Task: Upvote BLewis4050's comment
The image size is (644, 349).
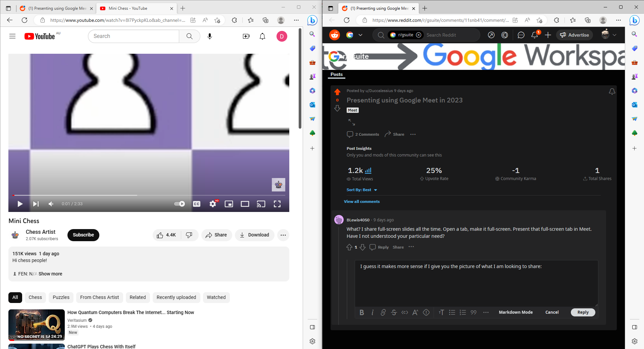Action: coord(349,247)
